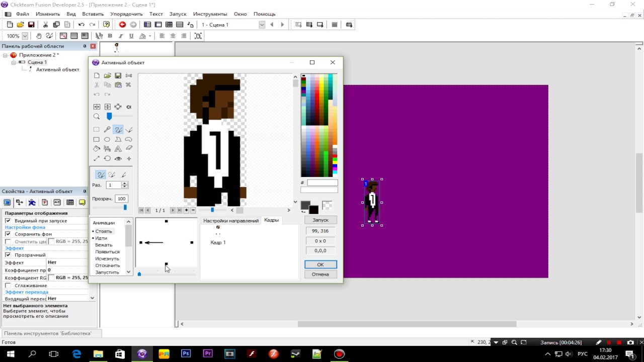Click the Spray tool icon
The height and width of the screenshot is (362, 644).
pyautogui.click(x=107, y=149)
